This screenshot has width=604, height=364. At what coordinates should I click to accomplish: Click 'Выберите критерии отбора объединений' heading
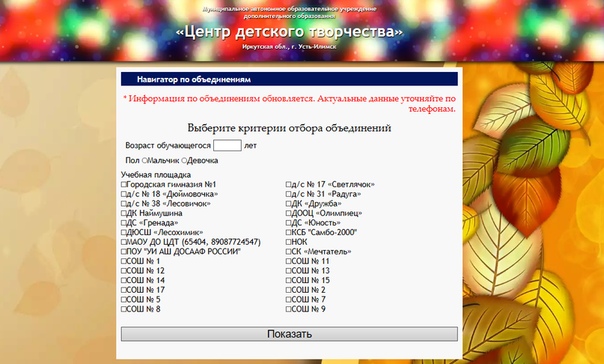coord(289,128)
